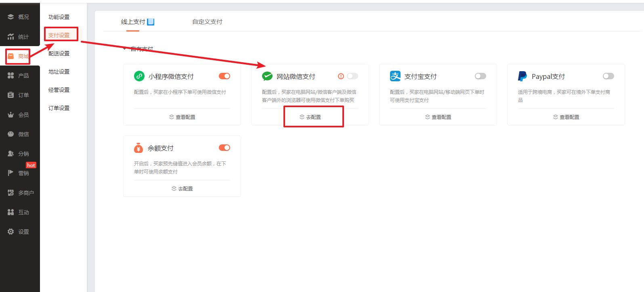This screenshot has height=292, width=644.
Task: Open the 概况 overview sidebar icon
Action: [x=11, y=17]
